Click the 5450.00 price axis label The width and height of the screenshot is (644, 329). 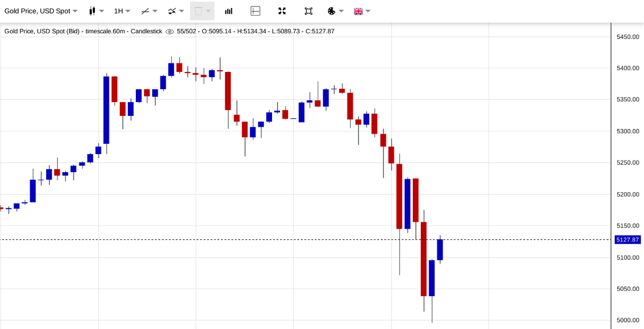coord(628,36)
